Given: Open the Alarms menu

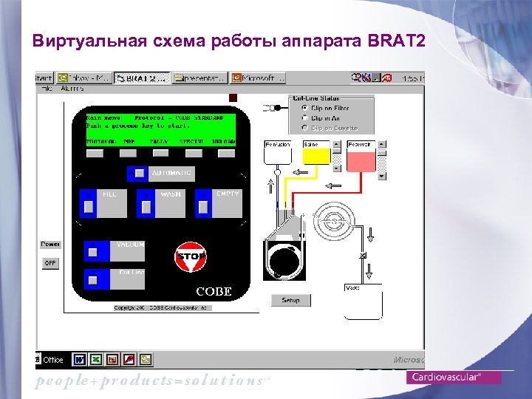Looking at the screenshot, I should (x=72, y=89).
